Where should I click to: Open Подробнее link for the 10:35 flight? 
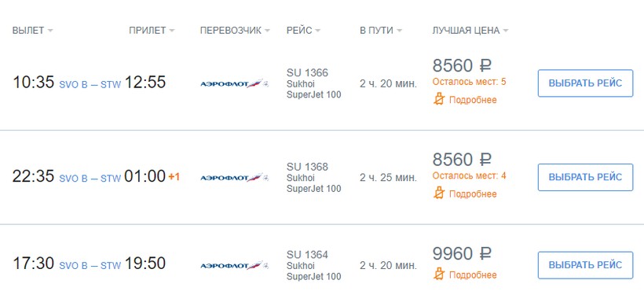(x=473, y=100)
